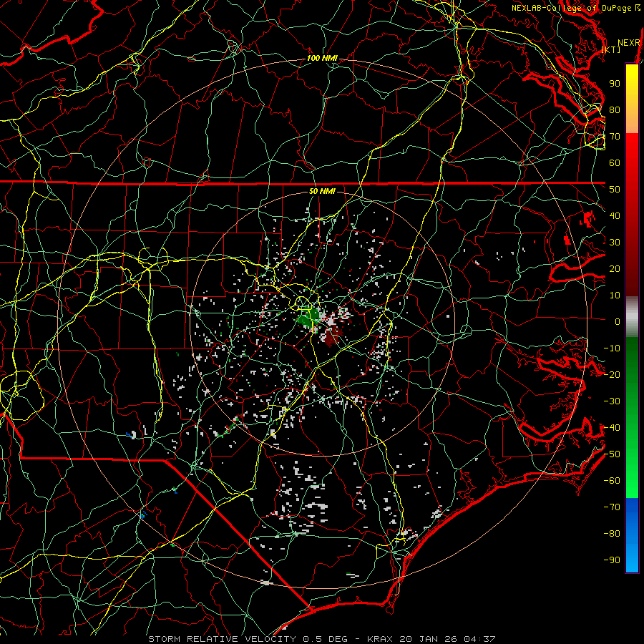Click the positive "60" colorbar tick label
Image resolution: width=644 pixels, height=644 pixels.
(x=615, y=163)
